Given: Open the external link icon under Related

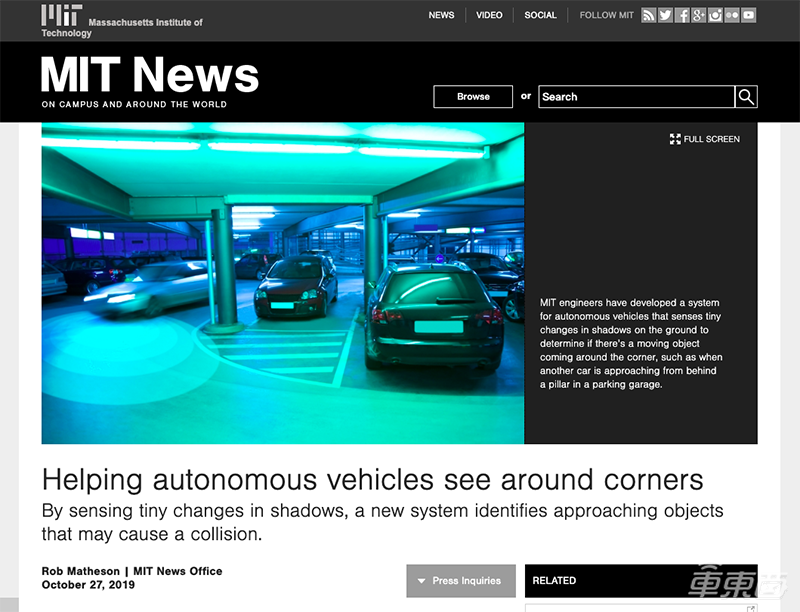Looking at the screenshot, I should point(751,608).
